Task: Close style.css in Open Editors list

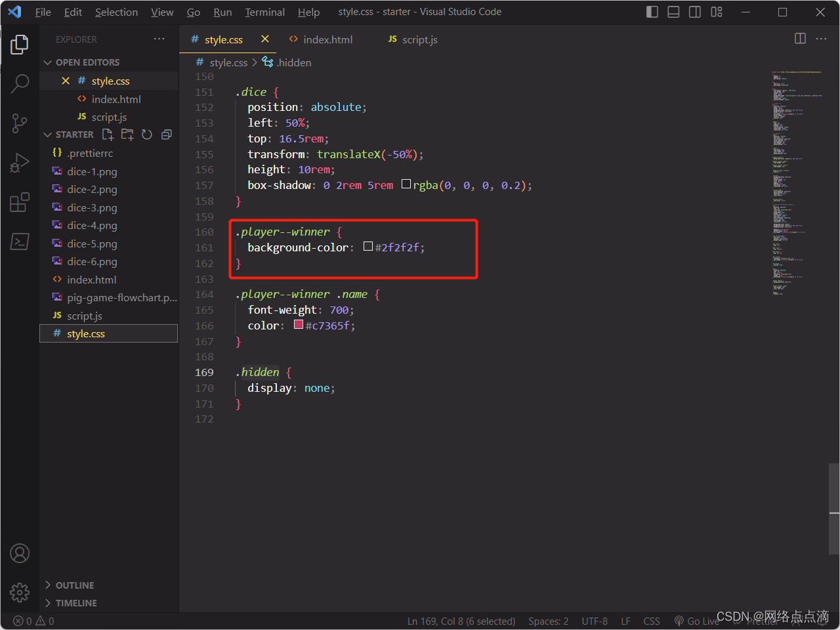Action: point(66,81)
